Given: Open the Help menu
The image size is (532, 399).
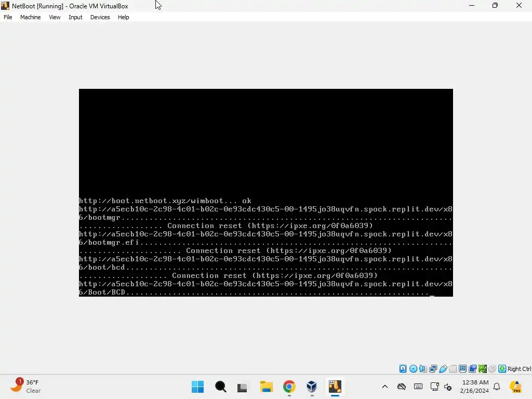Looking at the screenshot, I should click(124, 17).
